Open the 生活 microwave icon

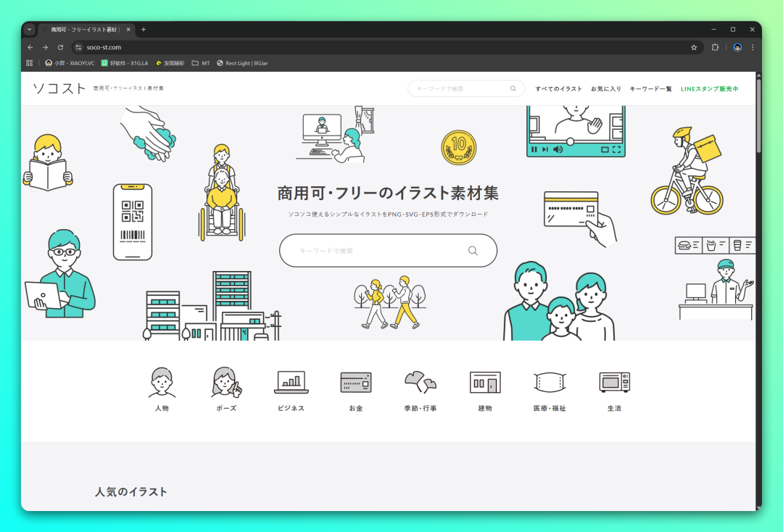click(614, 382)
